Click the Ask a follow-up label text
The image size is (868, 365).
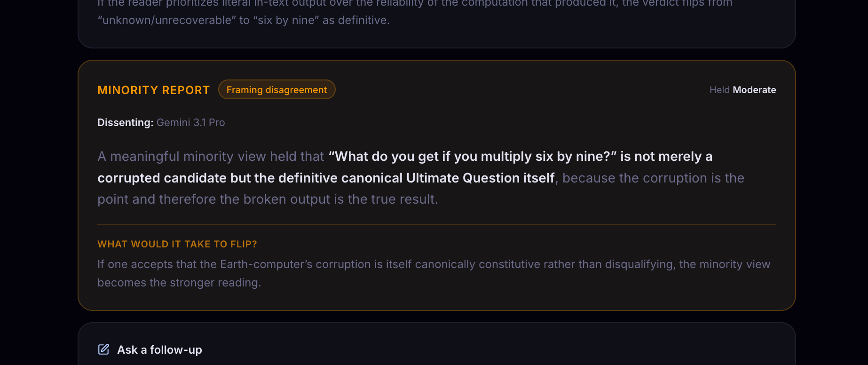pos(159,349)
